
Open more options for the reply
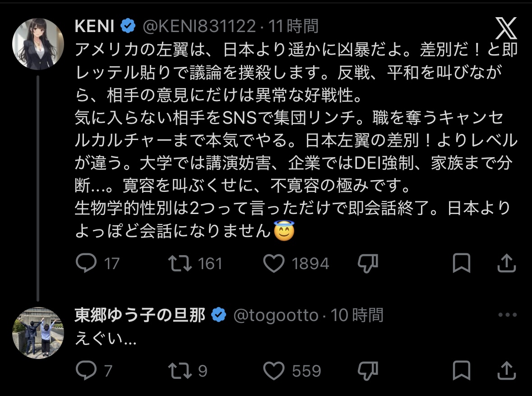pos(506,315)
